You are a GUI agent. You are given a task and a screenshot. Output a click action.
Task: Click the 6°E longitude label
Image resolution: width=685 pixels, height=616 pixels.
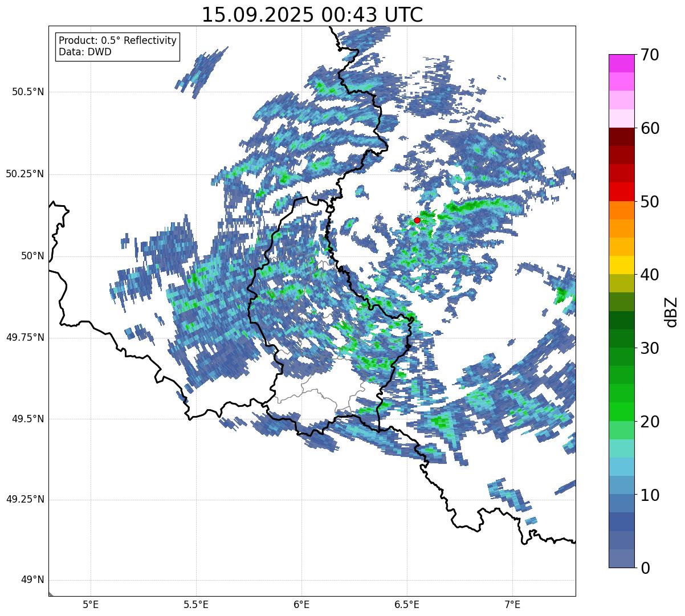[x=301, y=605]
